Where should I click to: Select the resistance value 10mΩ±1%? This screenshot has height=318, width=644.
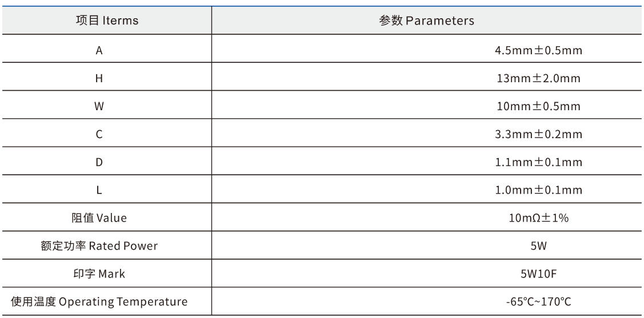(x=538, y=218)
